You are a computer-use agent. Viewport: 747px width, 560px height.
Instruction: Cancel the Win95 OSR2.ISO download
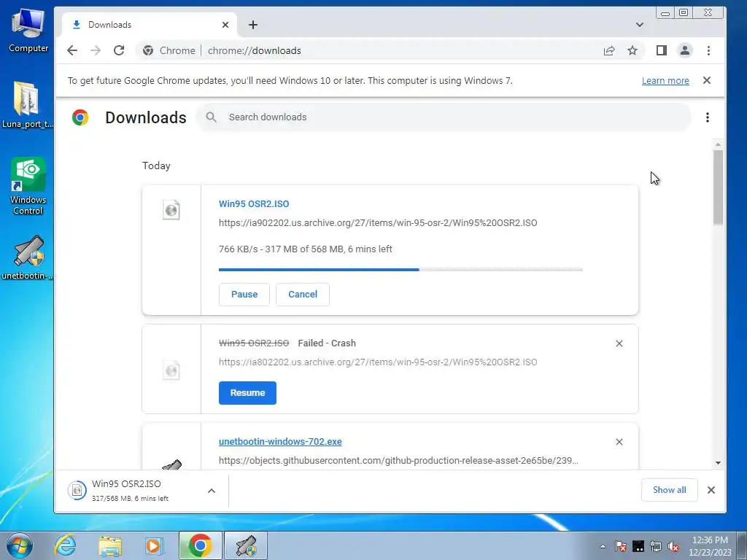pyautogui.click(x=303, y=295)
